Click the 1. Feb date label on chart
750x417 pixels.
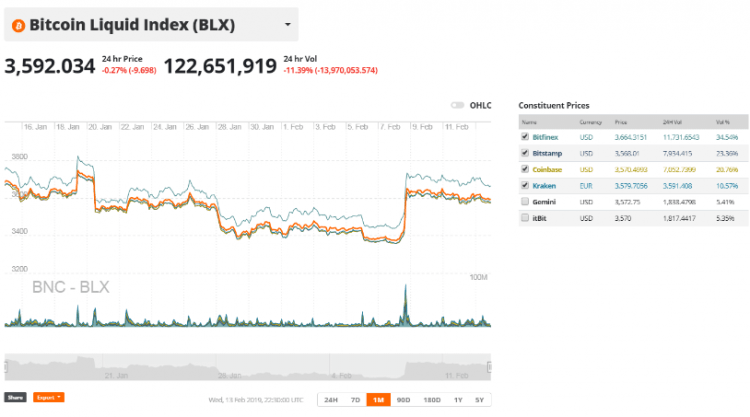[293, 127]
